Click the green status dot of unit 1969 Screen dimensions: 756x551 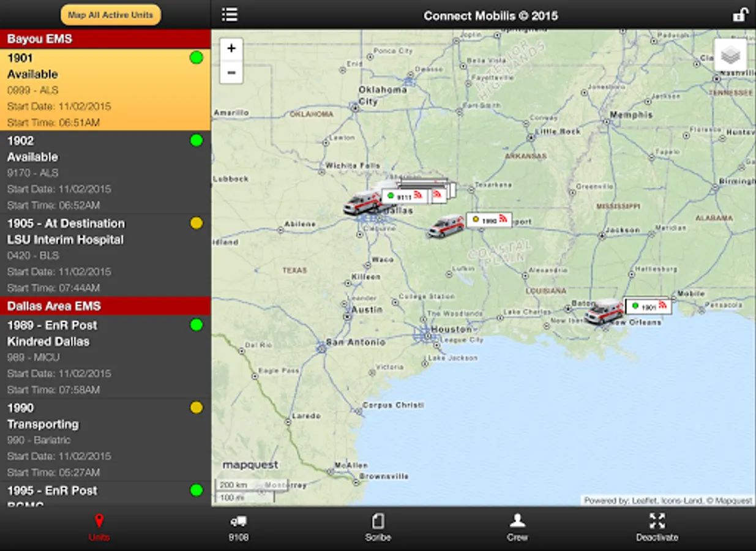[196, 324]
